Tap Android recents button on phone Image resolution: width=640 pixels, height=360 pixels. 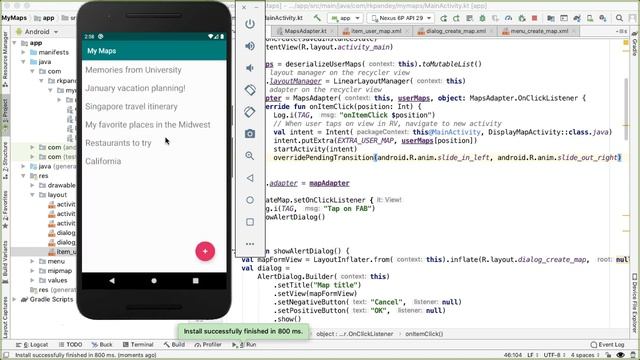196,281
